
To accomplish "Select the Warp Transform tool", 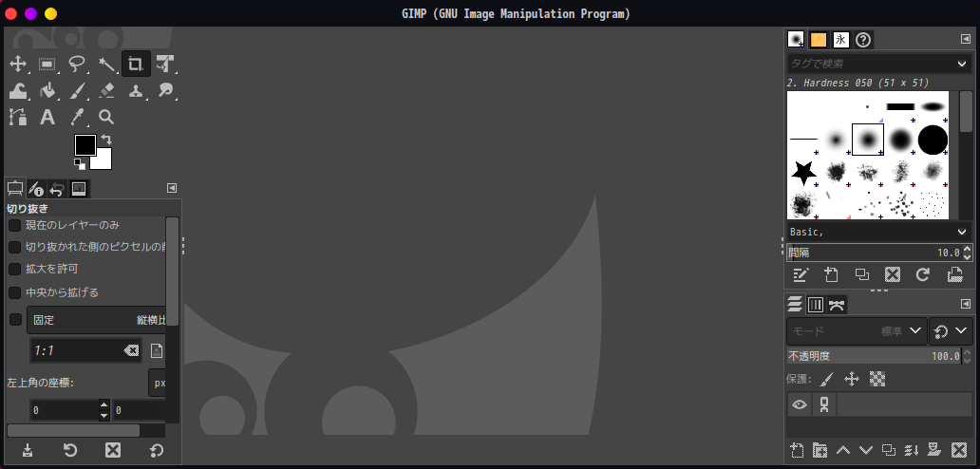I will pos(18,90).
